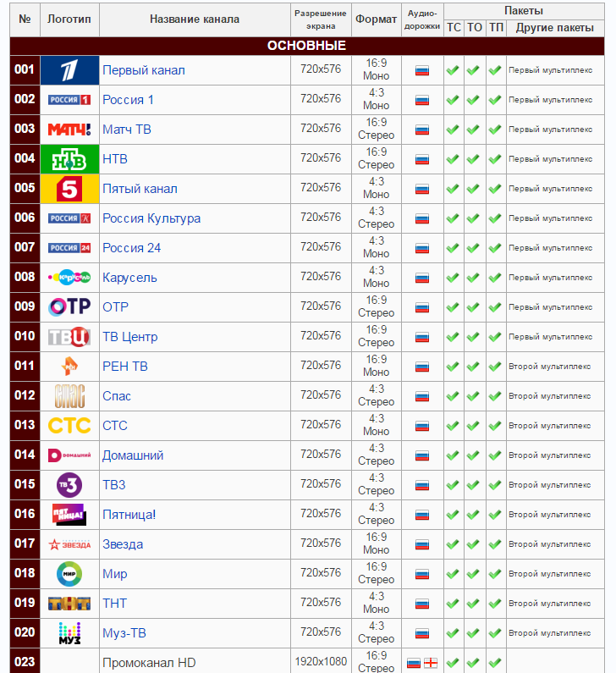Open the ТВ Центр channel link
Image resolution: width=616 pixels, height=673 pixels.
pyautogui.click(x=130, y=337)
